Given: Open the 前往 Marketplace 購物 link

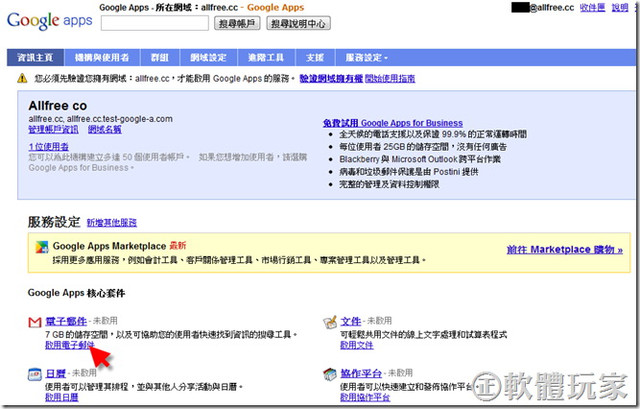Looking at the screenshot, I should tap(564, 249).
